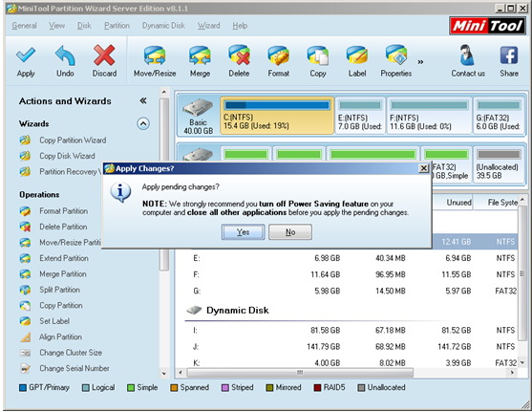The width and height of the screenshot is (532, 412).
Task: Select the Merge toolbar icon
Action: coord(200,55)
